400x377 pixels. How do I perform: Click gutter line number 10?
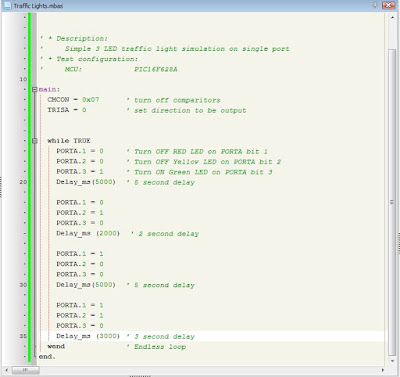[x=23, y=79]
